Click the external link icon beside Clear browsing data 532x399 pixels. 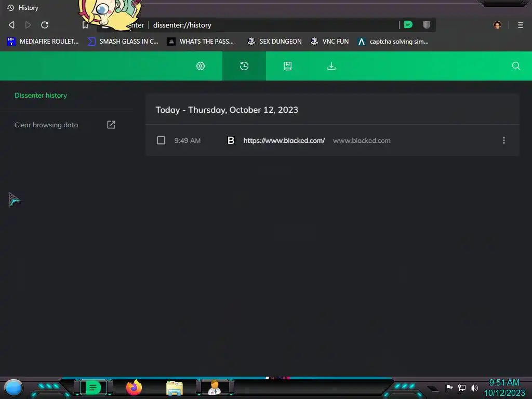click(111, 125)
